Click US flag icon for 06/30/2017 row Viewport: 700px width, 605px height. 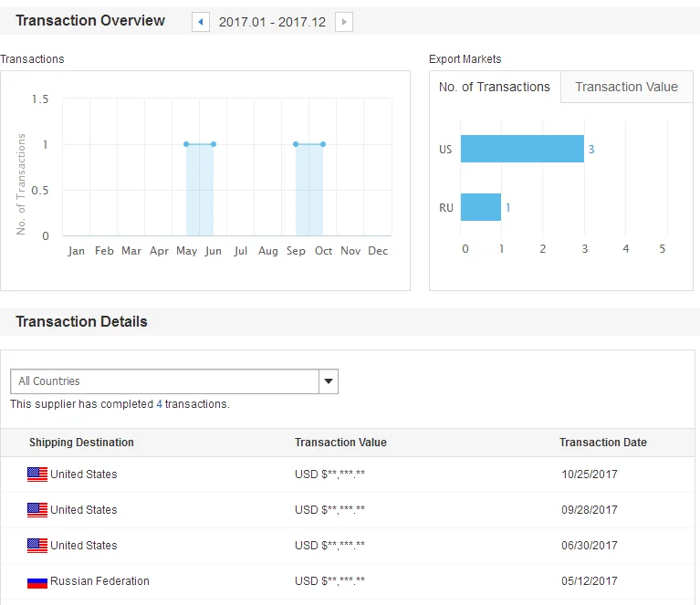(37, 546)
